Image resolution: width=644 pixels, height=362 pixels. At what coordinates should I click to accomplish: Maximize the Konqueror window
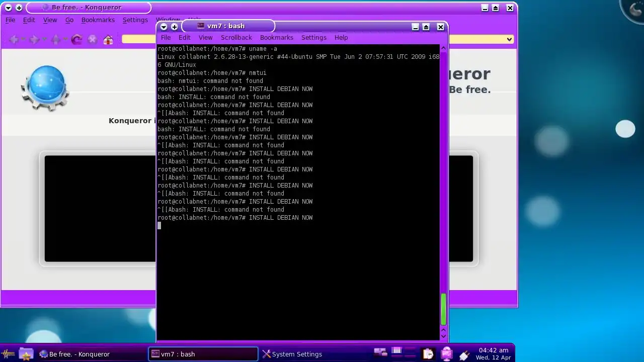496,8
